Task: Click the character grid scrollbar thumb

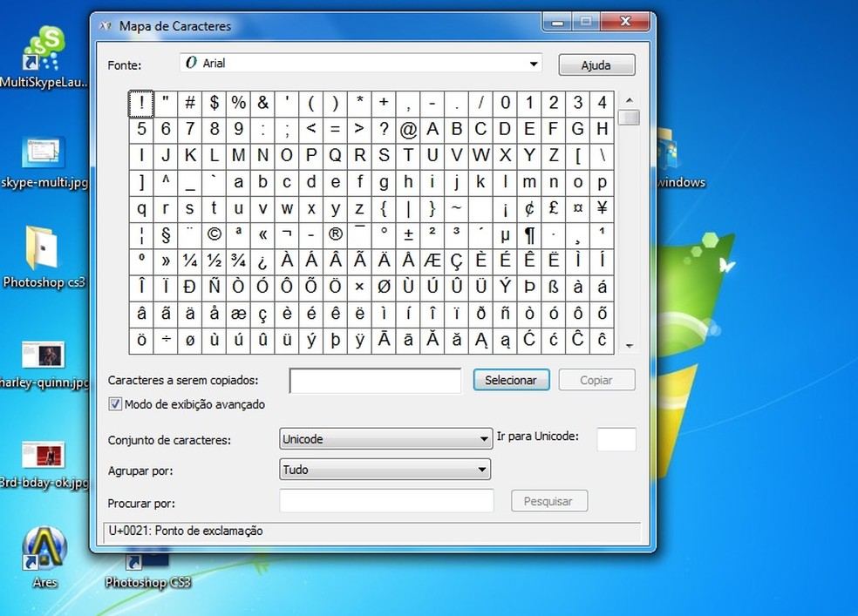Action: [x=630, y=117]
